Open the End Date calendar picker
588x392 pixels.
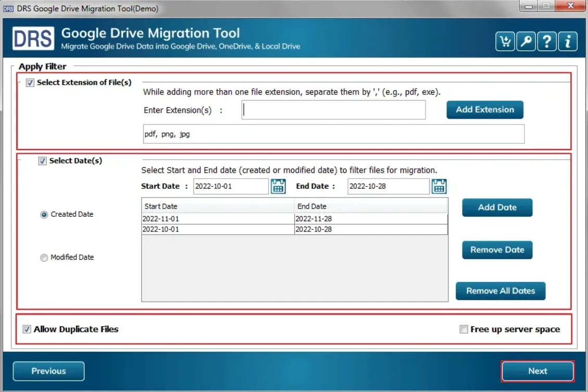pyautogui.click(x=439, y=186)
